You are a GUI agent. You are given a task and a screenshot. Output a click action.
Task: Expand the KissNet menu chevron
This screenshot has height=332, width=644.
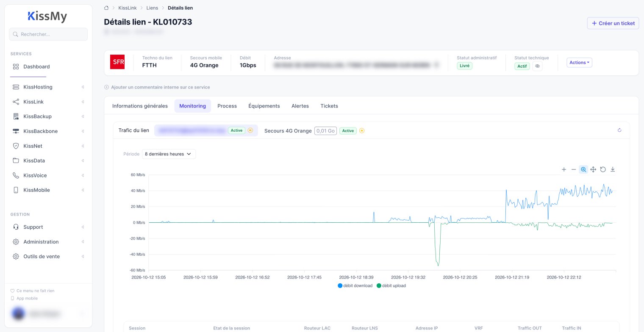pyautogui.click(x=83, y=146)
